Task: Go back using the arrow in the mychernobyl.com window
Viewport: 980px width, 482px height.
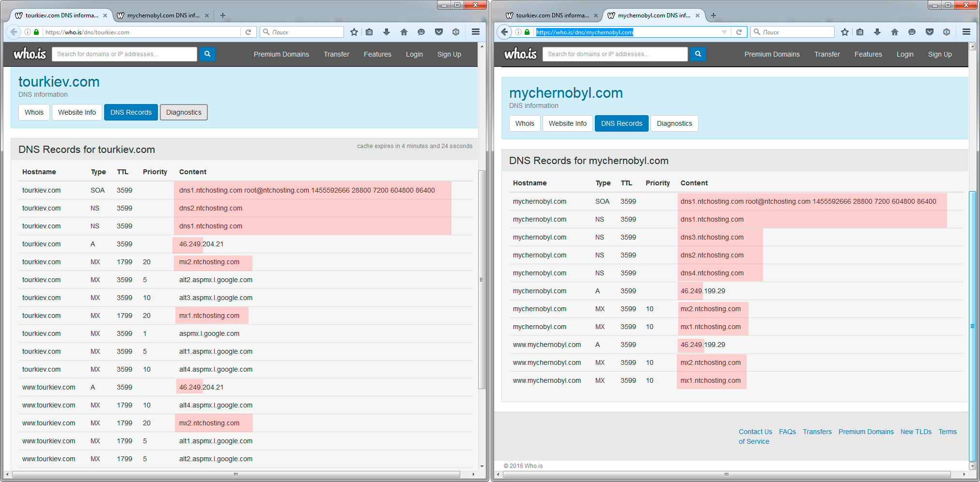Action: (x=504, y=32)
